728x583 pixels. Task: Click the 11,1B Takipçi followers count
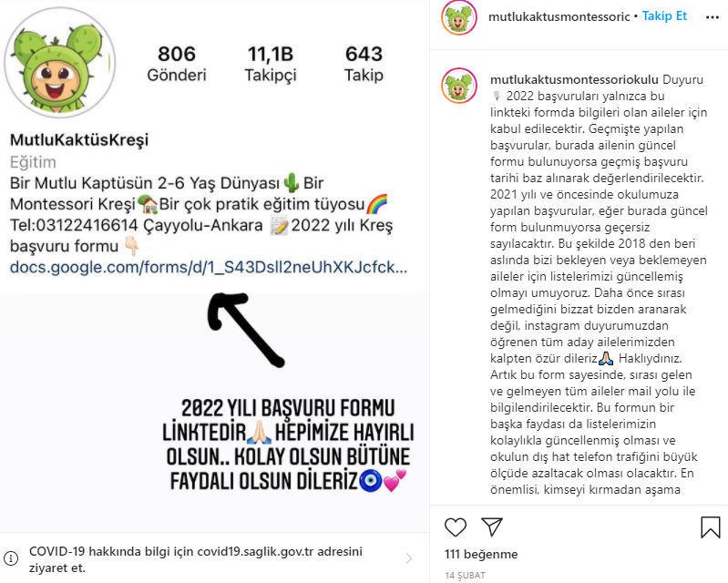point(271,64)
